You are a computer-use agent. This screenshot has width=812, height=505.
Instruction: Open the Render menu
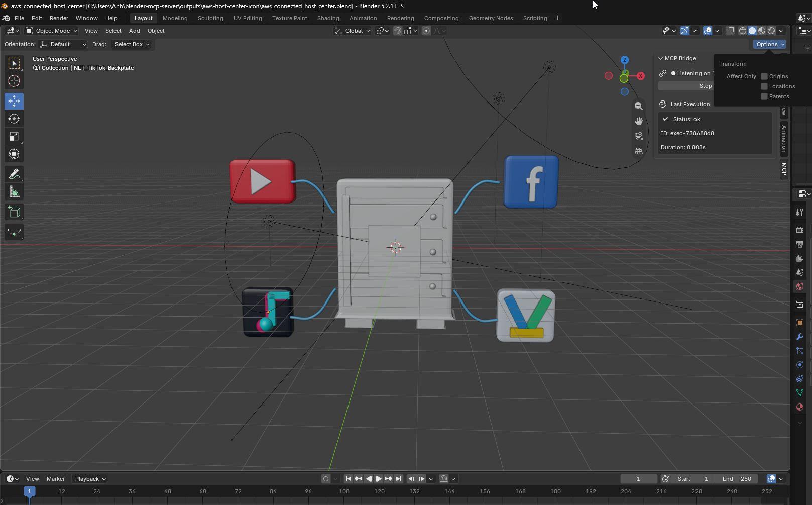[59, 18]
